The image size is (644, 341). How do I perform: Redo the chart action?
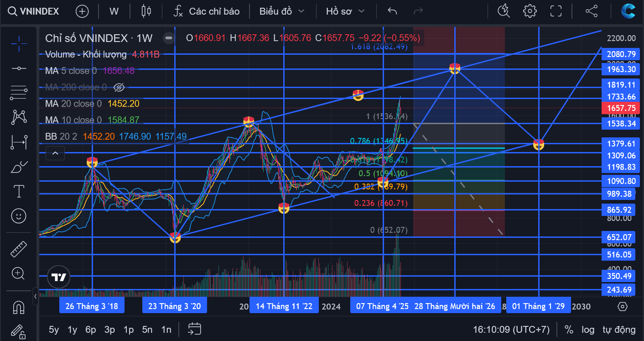[418, 11]
